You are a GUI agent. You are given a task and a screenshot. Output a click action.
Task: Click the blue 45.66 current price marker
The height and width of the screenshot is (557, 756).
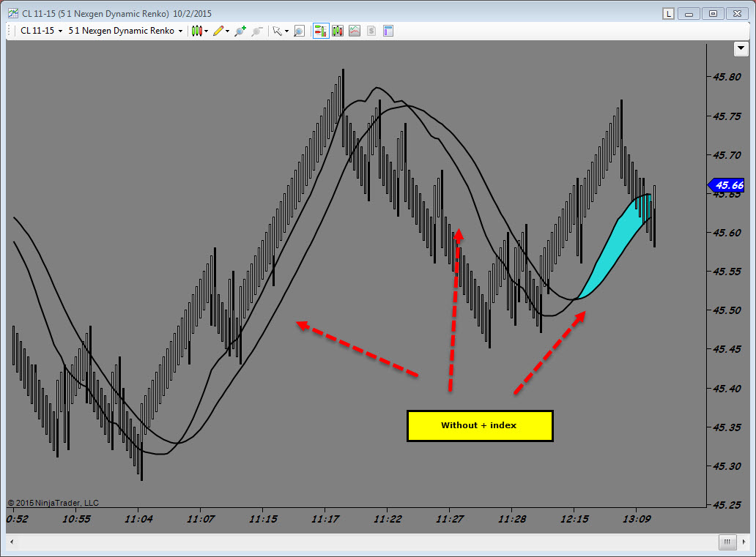(x=726, y=185)
